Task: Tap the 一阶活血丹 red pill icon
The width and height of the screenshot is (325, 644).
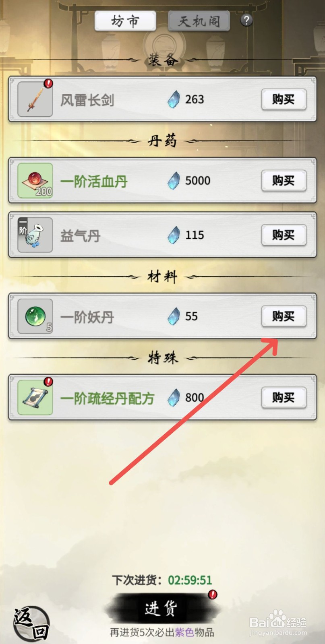Action: (35, 180)
